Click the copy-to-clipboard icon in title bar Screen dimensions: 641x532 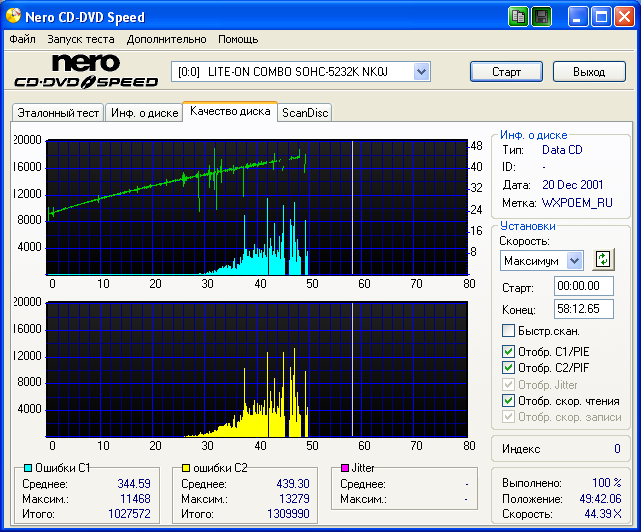click(518, 17)
